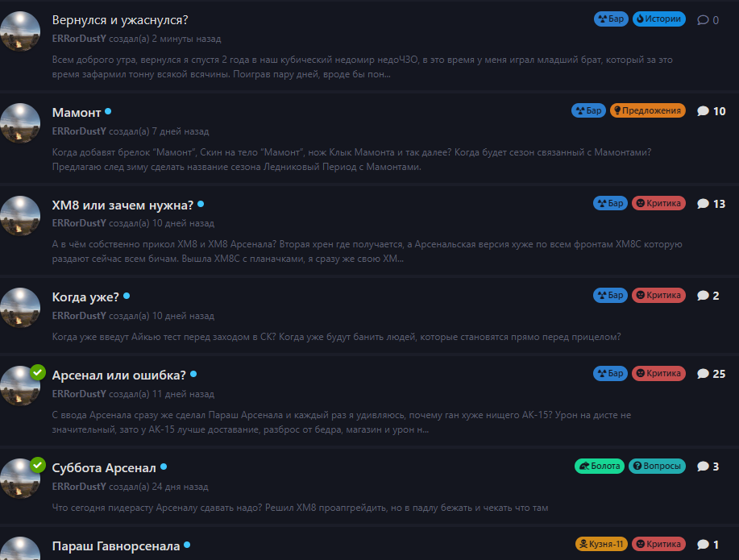This screenshot has width=739, height=560.
Task: Click the empty comment icon on Вернулся и ужаснулся
Action: (x=703, y=20)
